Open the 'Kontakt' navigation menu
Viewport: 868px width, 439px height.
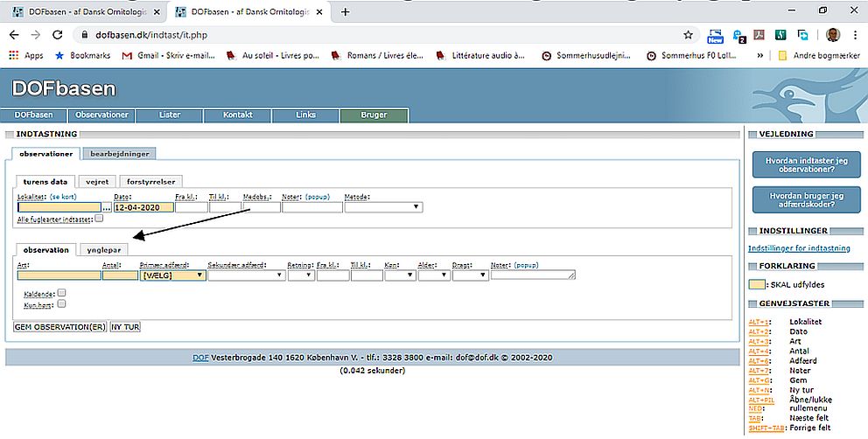coord(237,115)
